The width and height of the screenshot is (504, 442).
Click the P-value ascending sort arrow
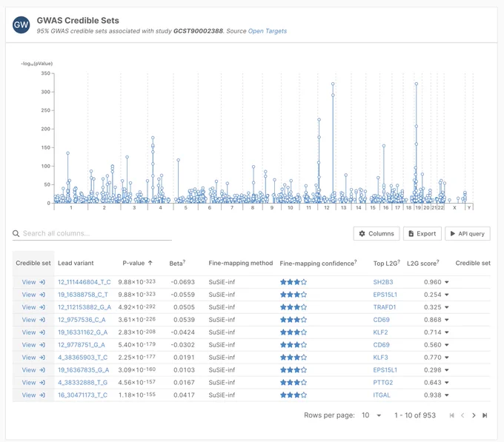(x=150, y=263)
